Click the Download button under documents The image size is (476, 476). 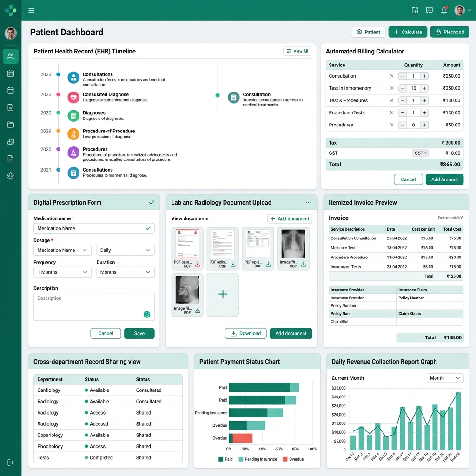point(245,333)
